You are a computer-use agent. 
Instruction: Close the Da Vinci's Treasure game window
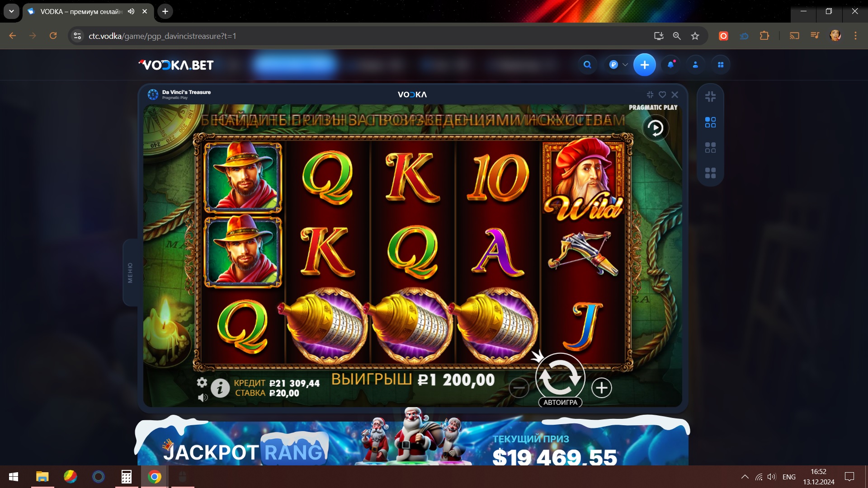(675, 94)
